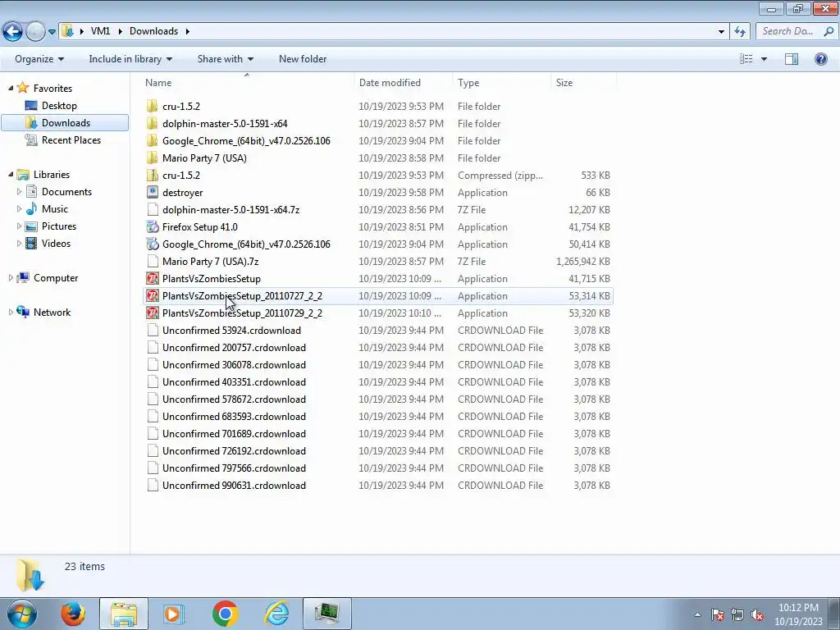Select the Network icon in sidebar

[23, 312]
